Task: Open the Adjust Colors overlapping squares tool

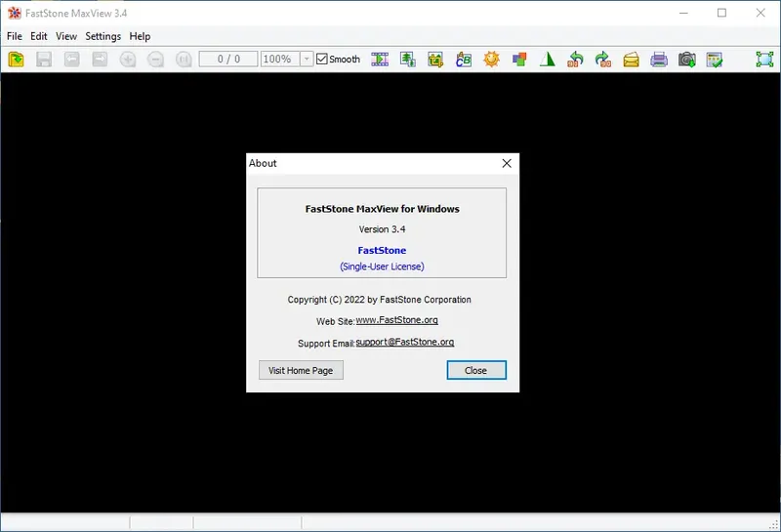Action: (x=519, y=60)
